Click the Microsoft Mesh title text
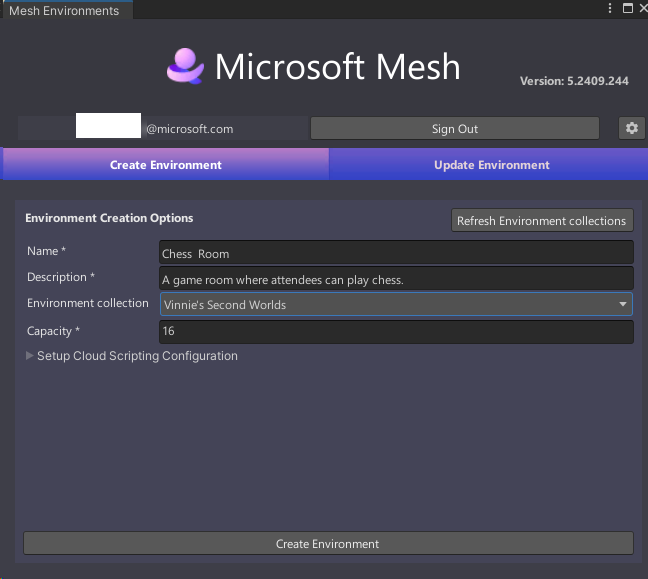This screenshot has width=648, height=579. 338,66
